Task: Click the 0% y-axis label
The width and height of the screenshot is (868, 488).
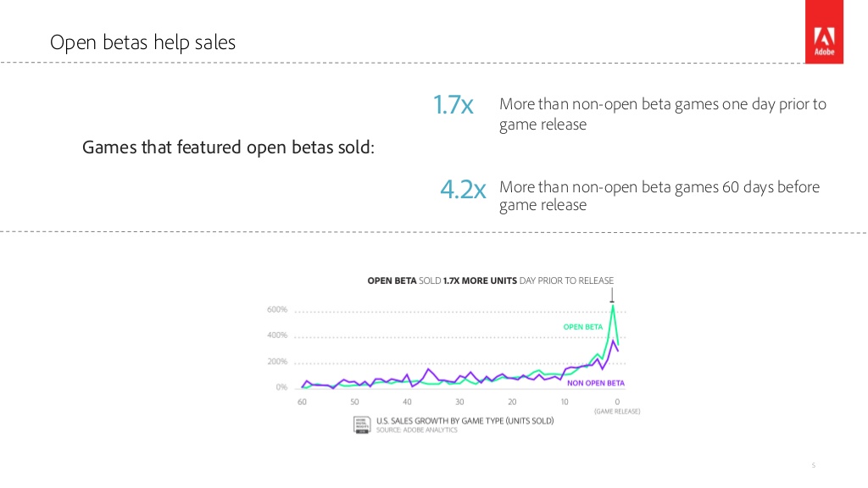Action: (x=281, y=387)
